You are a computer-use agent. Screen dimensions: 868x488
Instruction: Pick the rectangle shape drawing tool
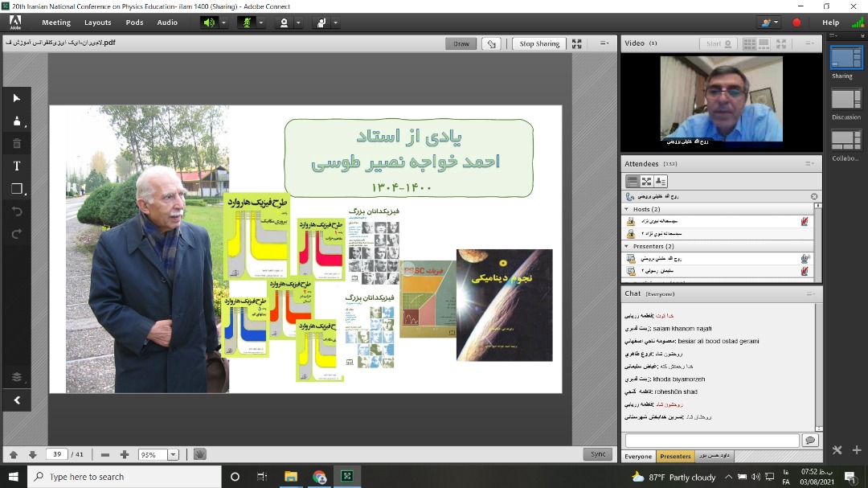coord(16,189)
